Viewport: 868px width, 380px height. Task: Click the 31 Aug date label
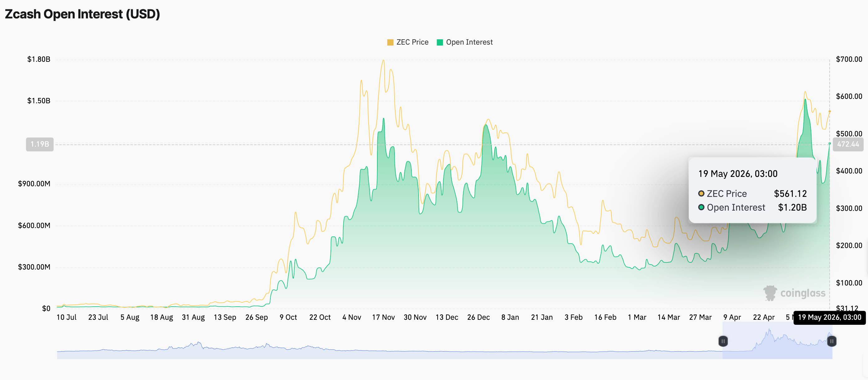pyautogui.click(x=193, y=317)
